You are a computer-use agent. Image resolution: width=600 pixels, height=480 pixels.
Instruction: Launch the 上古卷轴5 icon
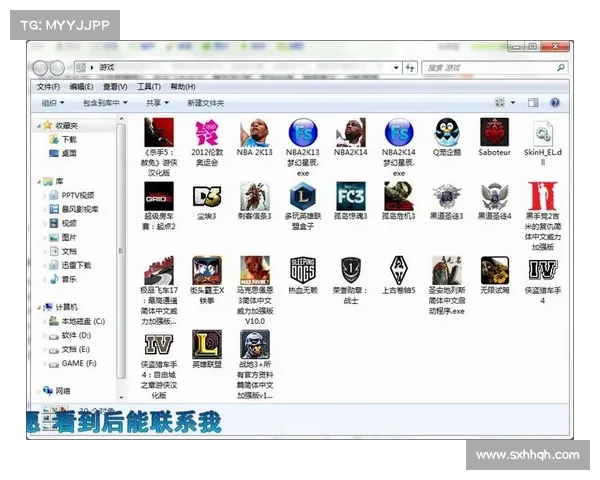399,270
